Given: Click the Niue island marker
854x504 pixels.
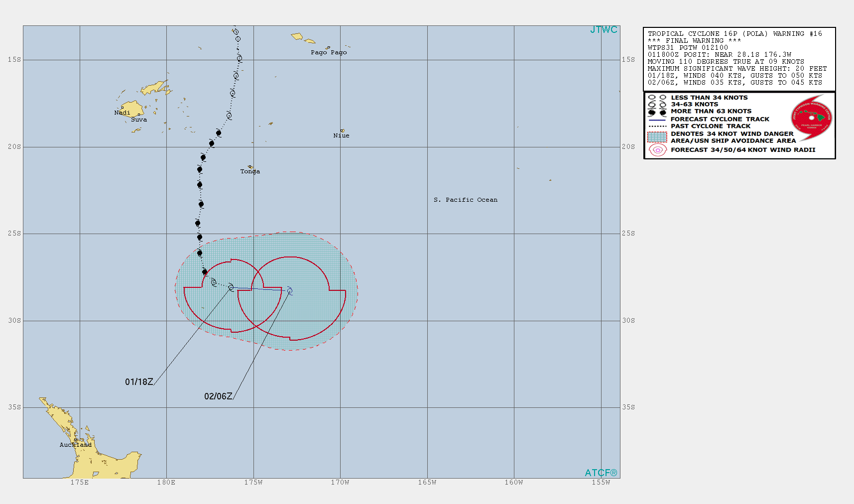Looking at the screenshot, I should click(x=342, y=130).
